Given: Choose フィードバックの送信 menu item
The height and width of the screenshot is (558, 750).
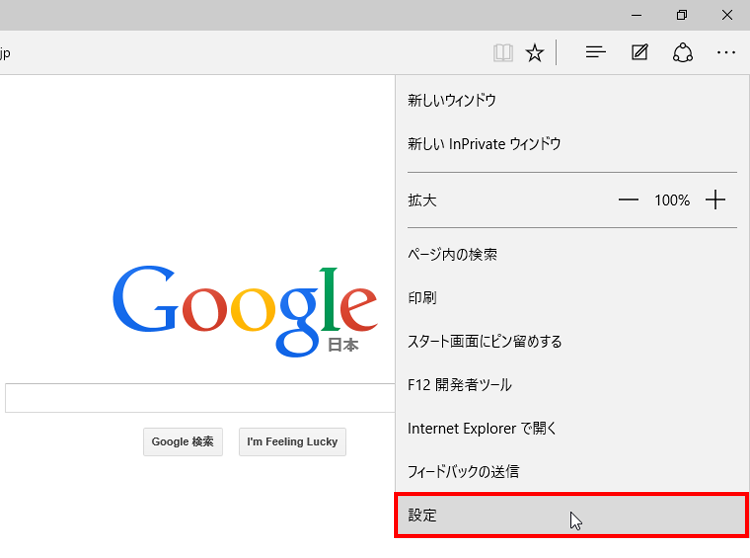Looking at the screenshot, I should (463, 471).
